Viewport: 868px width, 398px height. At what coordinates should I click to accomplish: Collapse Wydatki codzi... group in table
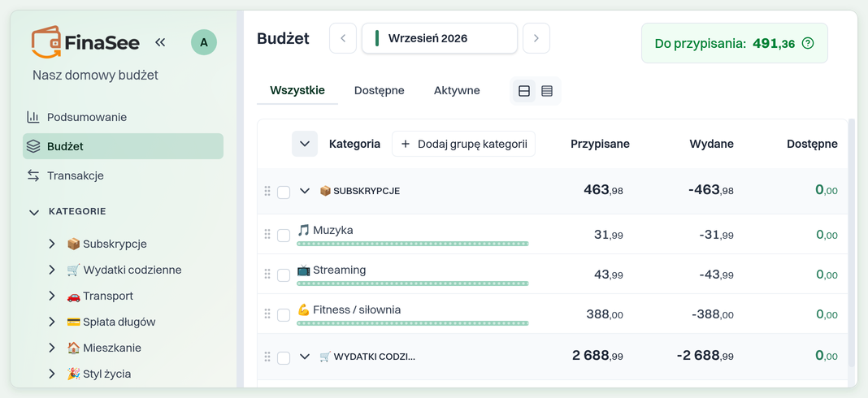(304, 357)
